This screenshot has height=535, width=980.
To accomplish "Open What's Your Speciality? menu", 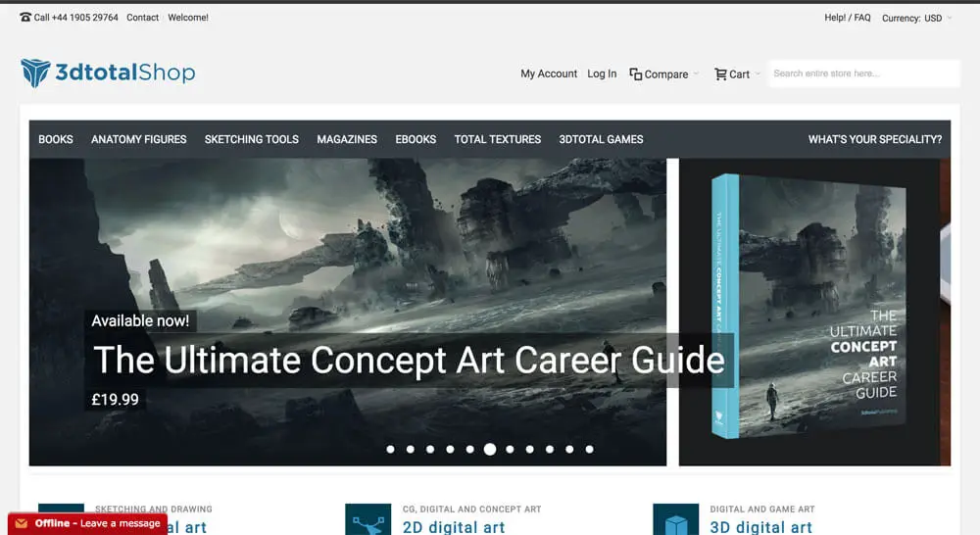I will pos(875,139).
